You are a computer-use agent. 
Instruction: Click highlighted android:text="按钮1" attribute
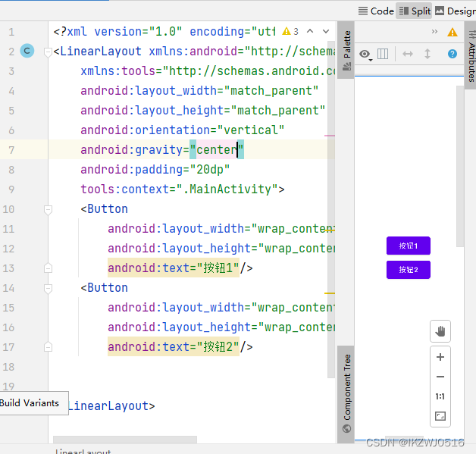(x=174, y=268)
